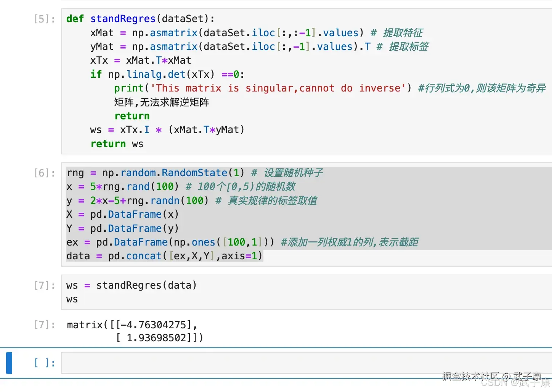Click the comment '# 提取特征'
The height and width of the screenshot is (392, 552).
pos(396,33)
